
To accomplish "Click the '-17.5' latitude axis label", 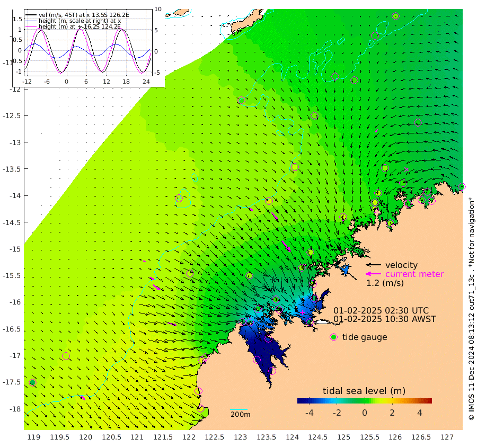I will (12, 382).
